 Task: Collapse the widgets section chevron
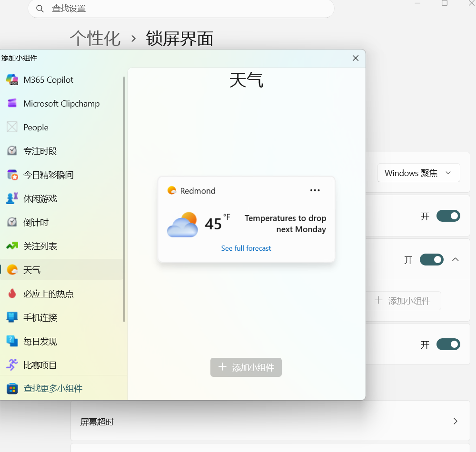pos(456,260)
